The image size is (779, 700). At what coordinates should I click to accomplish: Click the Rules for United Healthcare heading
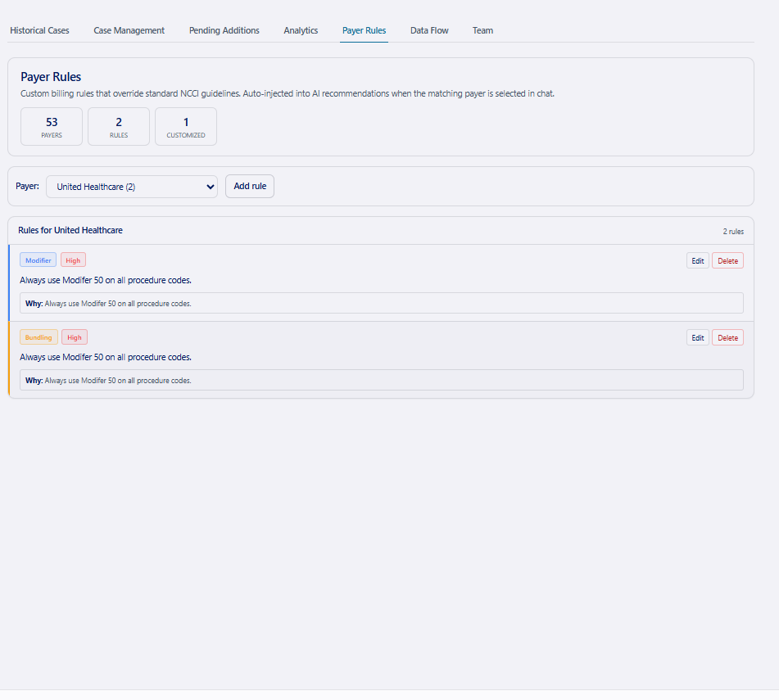tap(70, 230)
